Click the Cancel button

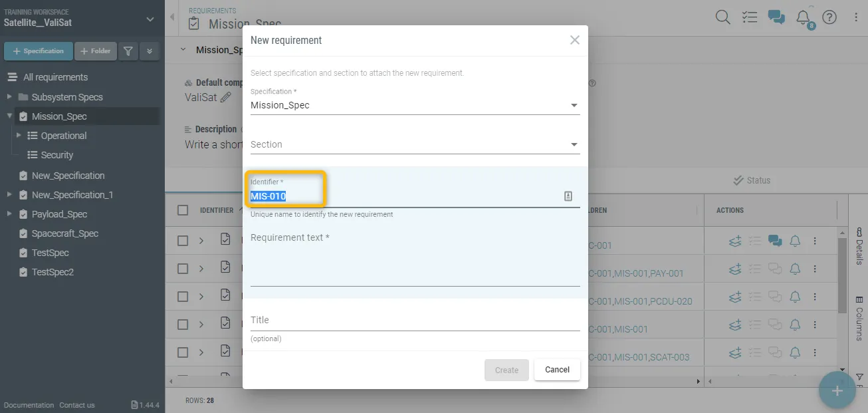pyautogui.click(x=557, y=370)
